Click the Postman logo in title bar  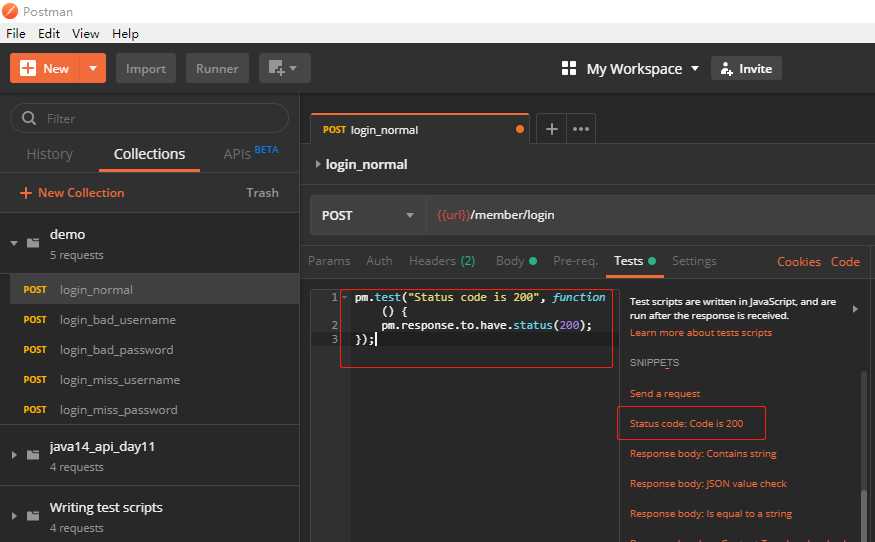[10, 11]
